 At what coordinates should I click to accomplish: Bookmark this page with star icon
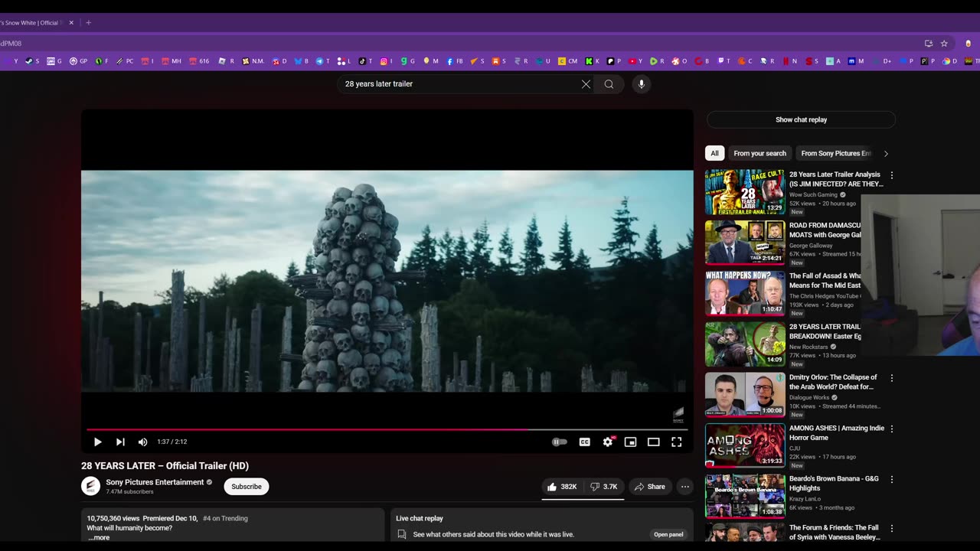coord(944,44)
